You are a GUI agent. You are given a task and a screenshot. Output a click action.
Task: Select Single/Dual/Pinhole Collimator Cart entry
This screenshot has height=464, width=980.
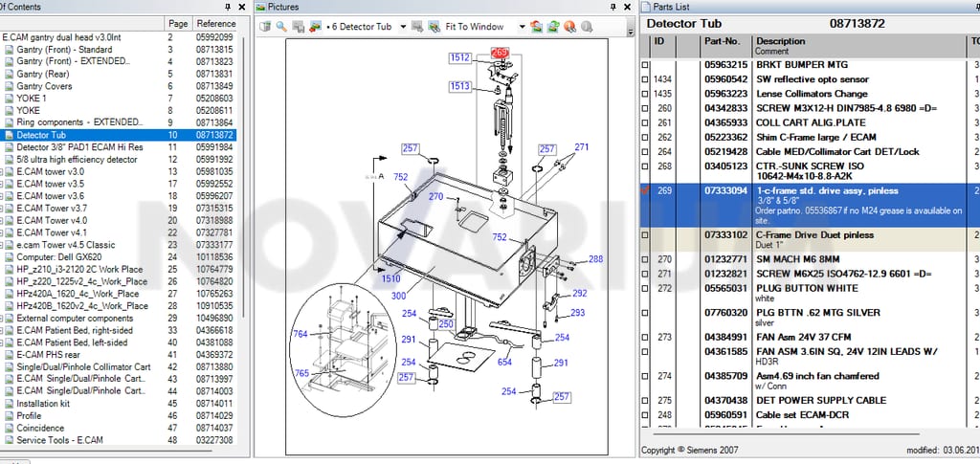coord(84,367)
